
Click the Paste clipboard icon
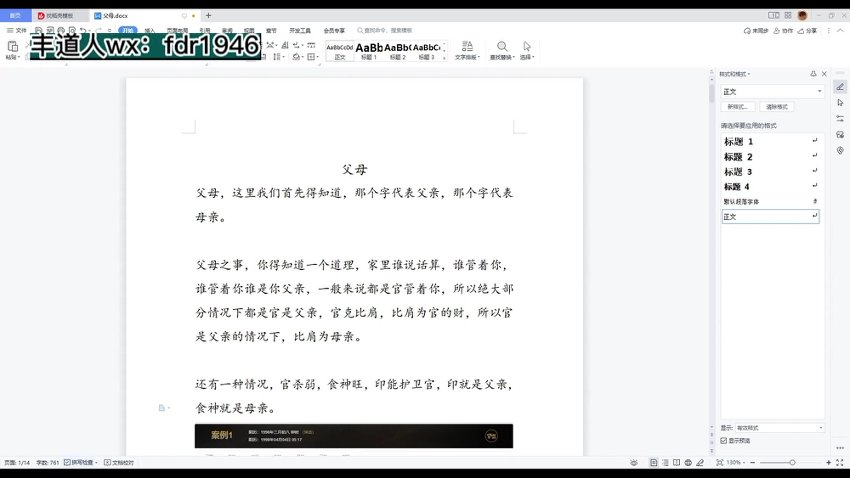pyautogui.click(x=12, y=47)
